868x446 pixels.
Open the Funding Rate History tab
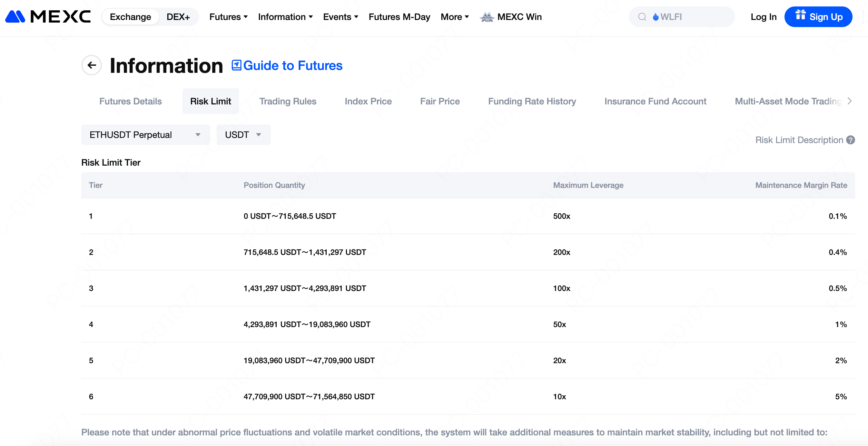point(532,101)
